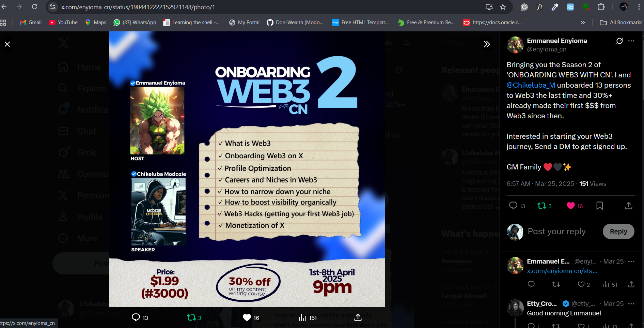Open the apps grid in bookmarks bar
Viewport: 644px width, 328px height.
(3, 23)
